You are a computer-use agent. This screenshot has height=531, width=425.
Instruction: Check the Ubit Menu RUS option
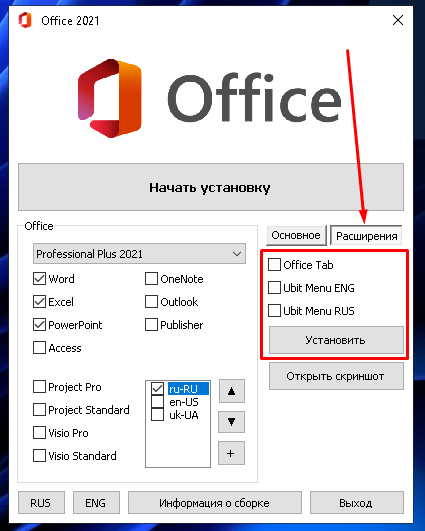click(274, 311)
